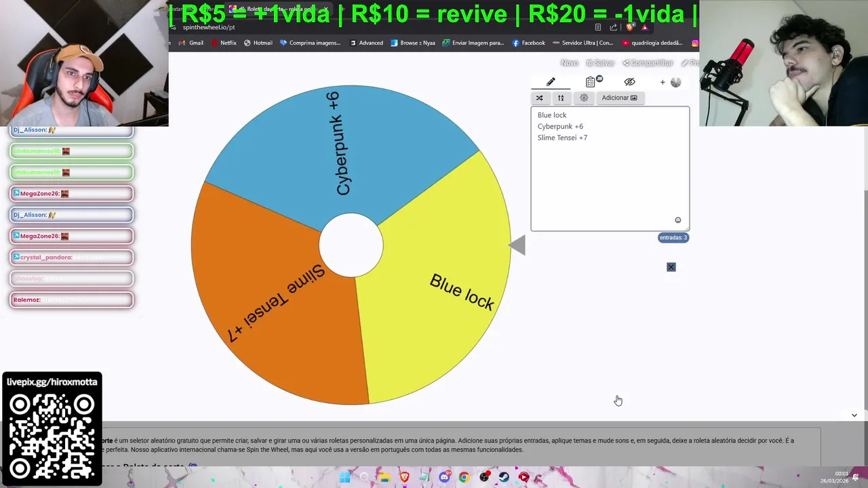The image size is (868, 488).
Task: Open the Advanced bookmark
Action: tap(366, 43)
